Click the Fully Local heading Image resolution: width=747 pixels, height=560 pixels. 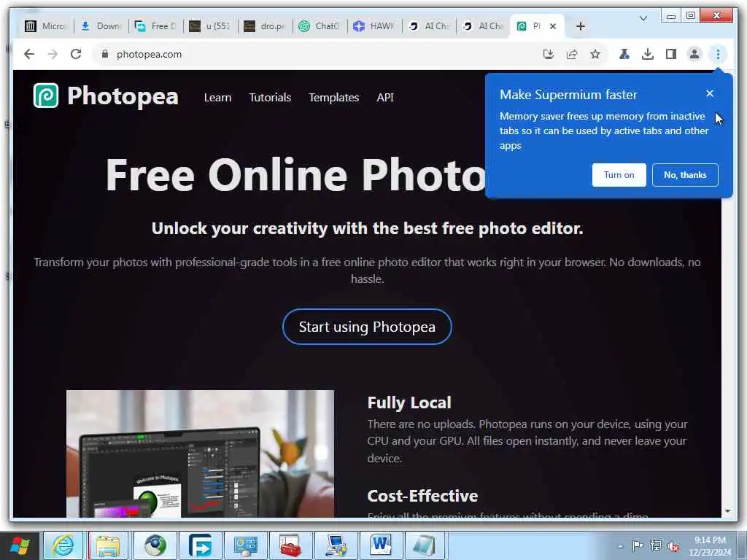click(x=409, y=402)
